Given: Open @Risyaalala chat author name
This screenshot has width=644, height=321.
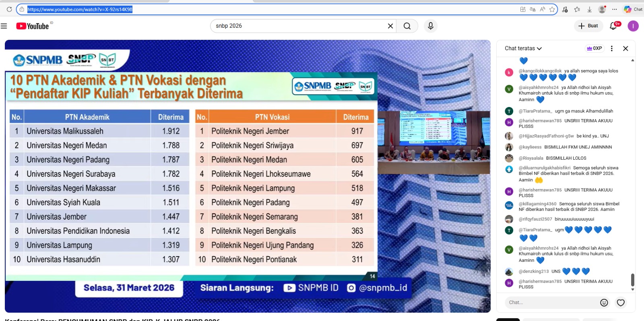Looking at the screenshot, I should tap(531, 158).
